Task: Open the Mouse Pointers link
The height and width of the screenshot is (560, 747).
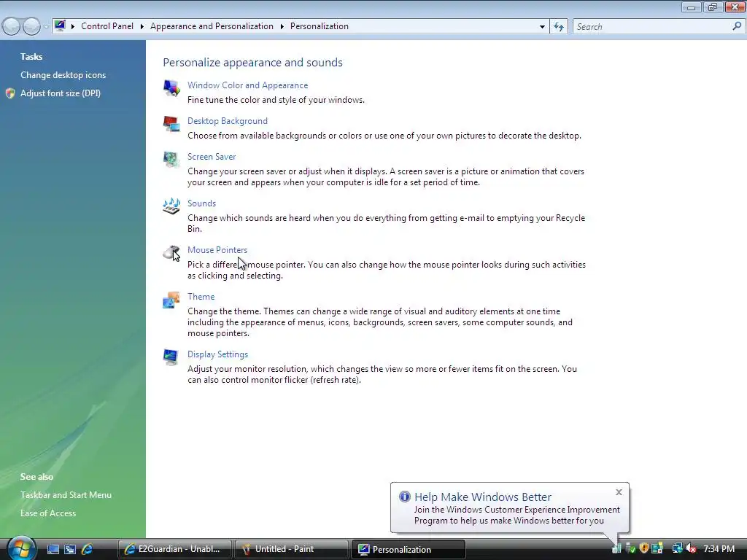Action: click(217, 250)
